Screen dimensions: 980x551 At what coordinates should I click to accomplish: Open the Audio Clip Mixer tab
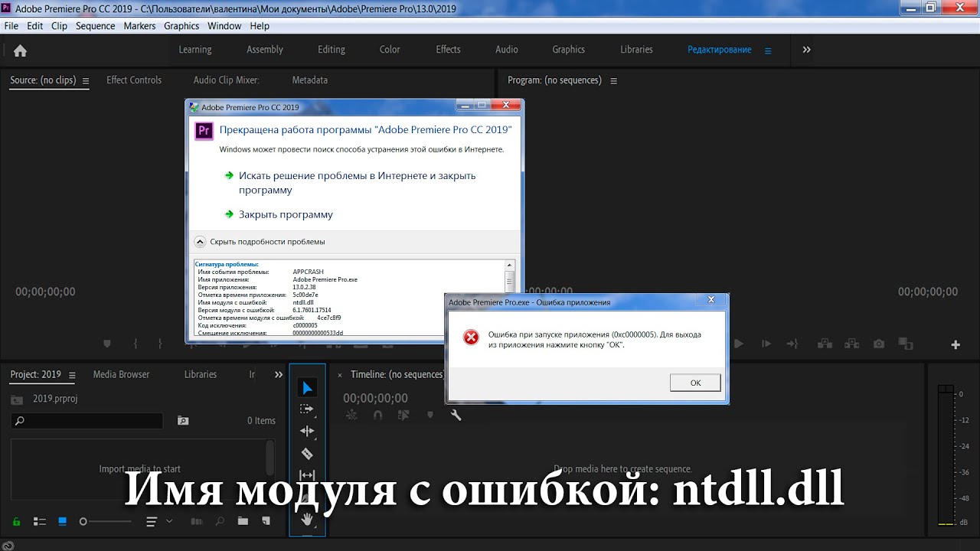(226, 80)
